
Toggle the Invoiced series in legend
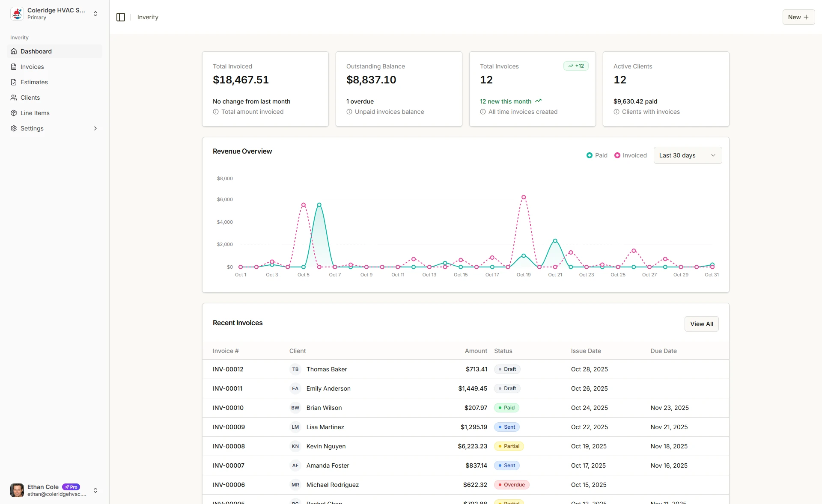point(630,155)
